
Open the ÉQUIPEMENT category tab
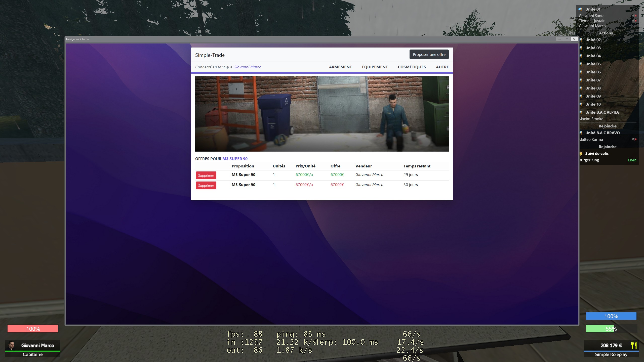[375, 67]
